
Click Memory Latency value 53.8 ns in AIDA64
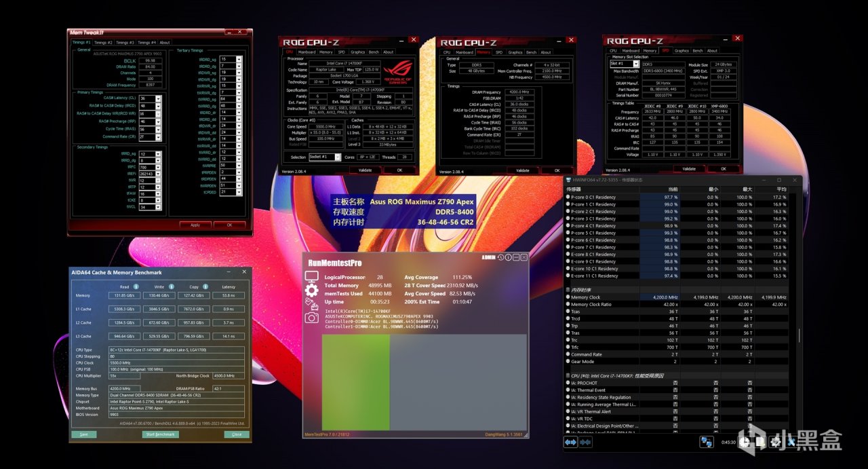pyautogui.click(x=227, y=295)
